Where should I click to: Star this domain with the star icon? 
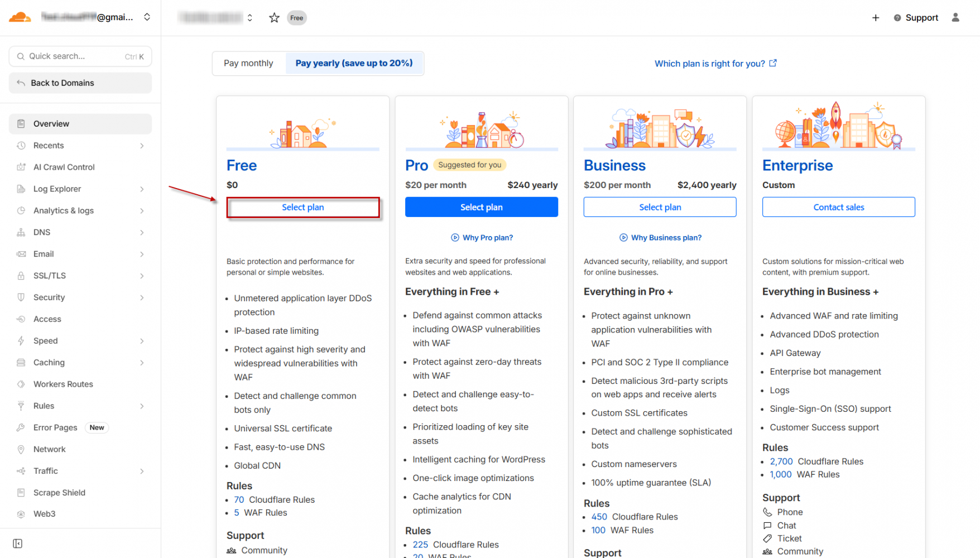[x=274, y=18]
